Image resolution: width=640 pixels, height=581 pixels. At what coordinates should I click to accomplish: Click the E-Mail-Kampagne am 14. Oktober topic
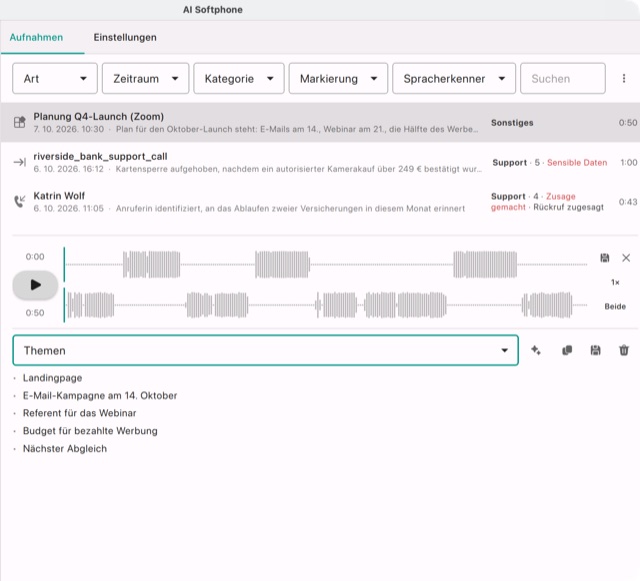[100, 396]
